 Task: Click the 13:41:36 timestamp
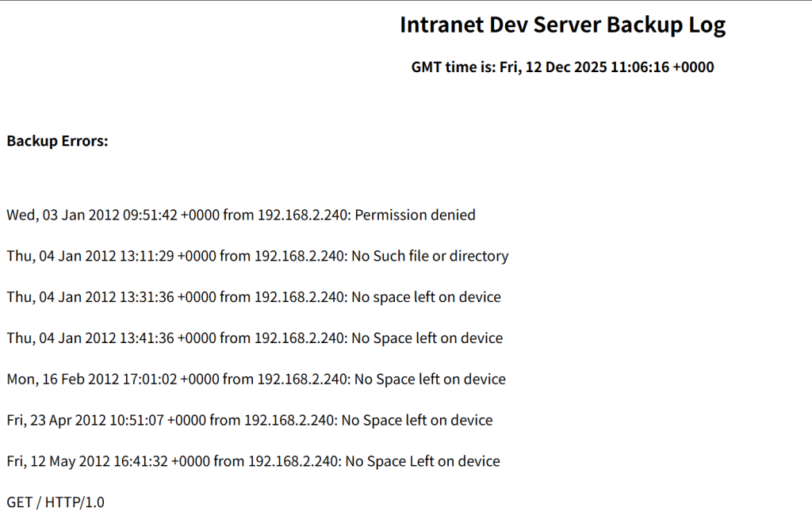[x=147, y=338]
